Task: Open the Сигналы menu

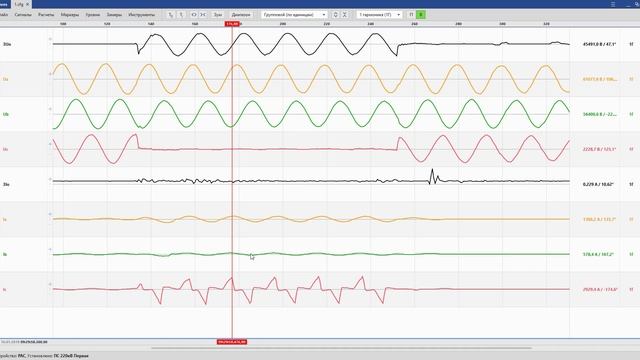Action: [x=23, y=15]
